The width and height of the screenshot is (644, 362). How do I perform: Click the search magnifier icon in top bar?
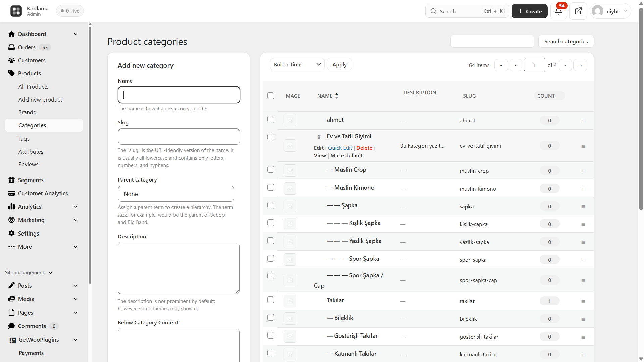click(x=433, y=11)
